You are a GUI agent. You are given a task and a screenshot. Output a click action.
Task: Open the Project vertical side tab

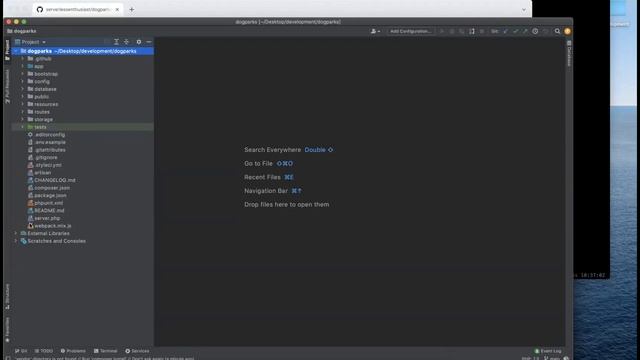click(7, 50)
